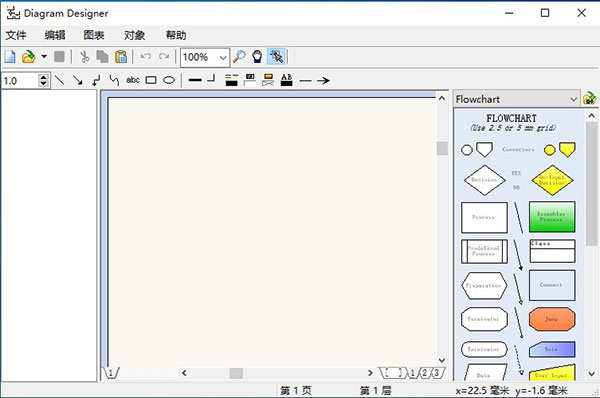600x398 pixels.
Task: Select the right-angle connector tool
Action: (x=96, y=80)
